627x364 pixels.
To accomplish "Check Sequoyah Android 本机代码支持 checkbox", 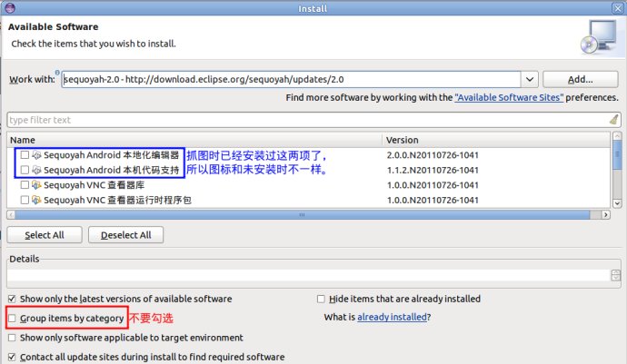I will coord(25,170).
